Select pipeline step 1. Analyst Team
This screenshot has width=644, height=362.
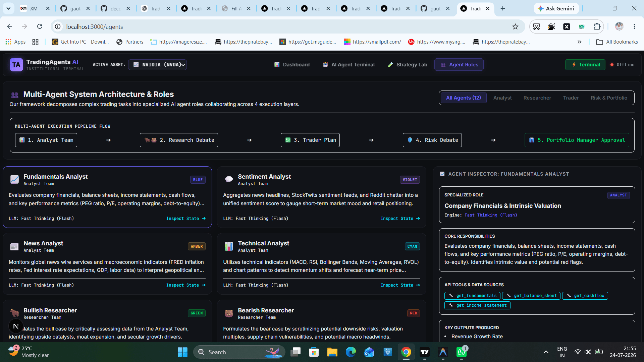pos(46,140)
